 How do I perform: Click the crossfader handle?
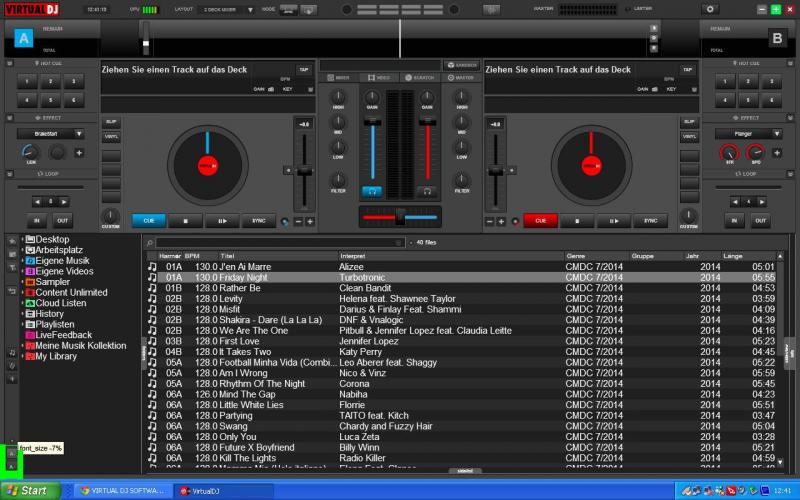pos(399,216)
